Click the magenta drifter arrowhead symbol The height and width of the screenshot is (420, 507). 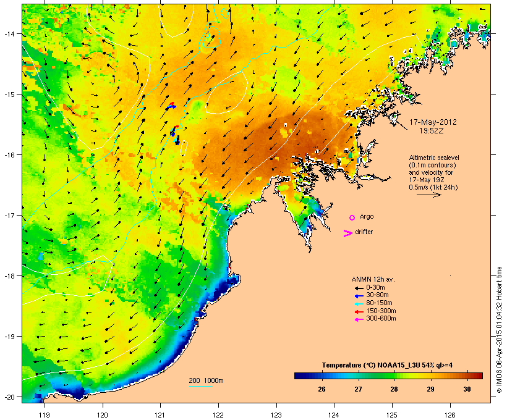pyautogui.click(x=347, y=233)
